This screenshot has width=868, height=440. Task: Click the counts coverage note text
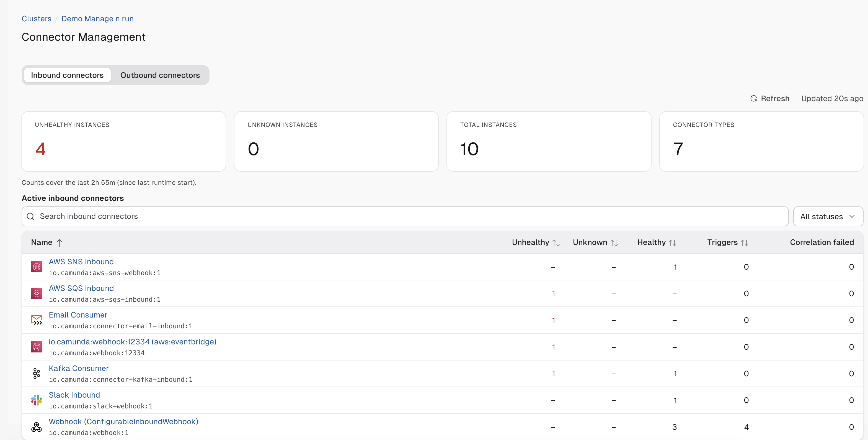109,183
